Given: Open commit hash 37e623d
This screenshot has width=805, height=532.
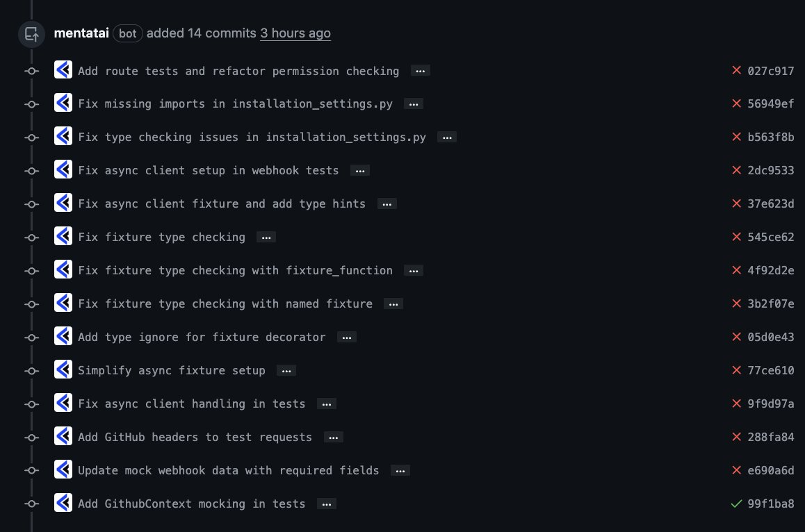Looking at the screenshot, I should point(771,203).
